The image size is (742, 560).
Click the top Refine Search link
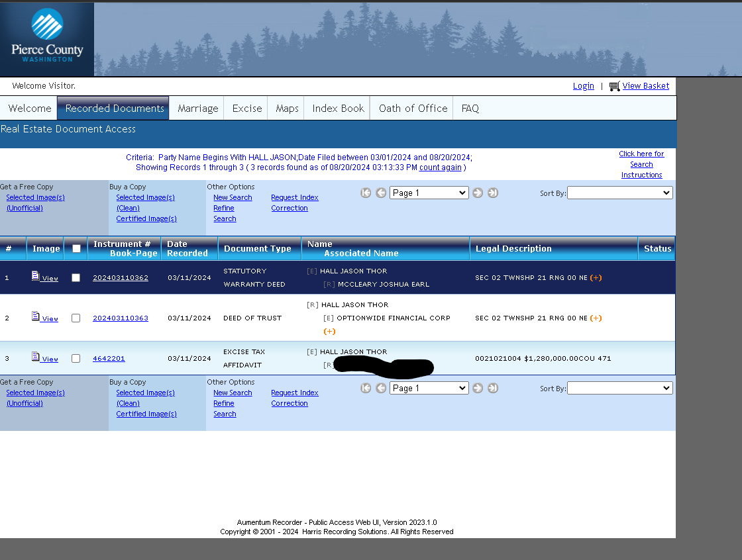[x=225, y=213]
